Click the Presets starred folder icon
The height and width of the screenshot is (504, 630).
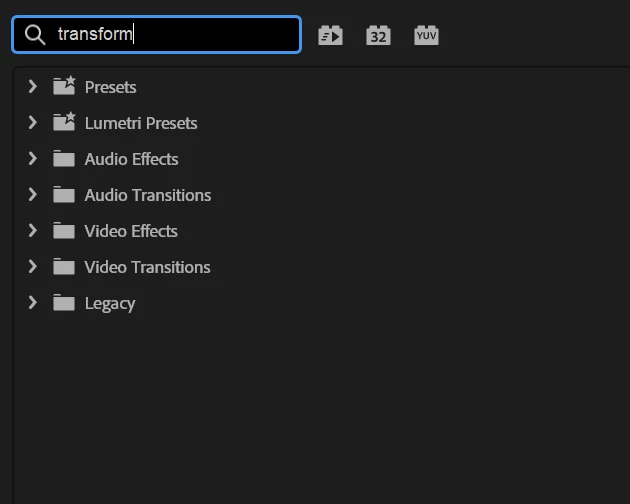pyautogui.click(x=64, y=85)
